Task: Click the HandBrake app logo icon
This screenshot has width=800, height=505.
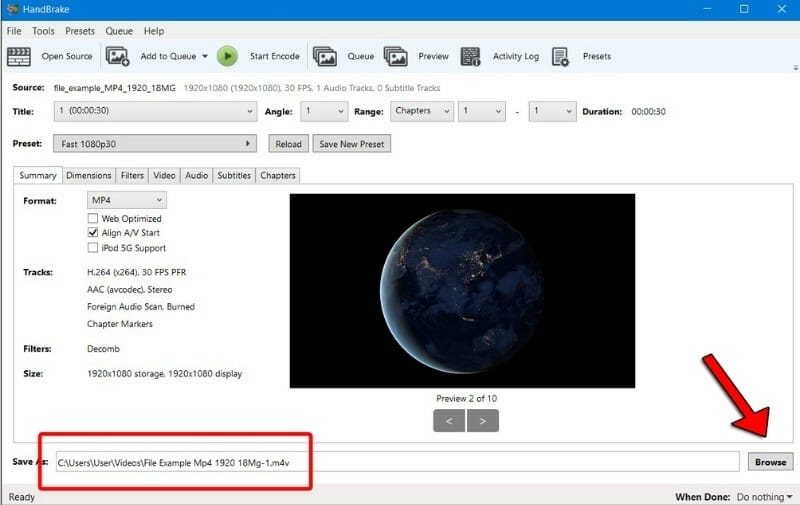Action: [x=12, y=9]
